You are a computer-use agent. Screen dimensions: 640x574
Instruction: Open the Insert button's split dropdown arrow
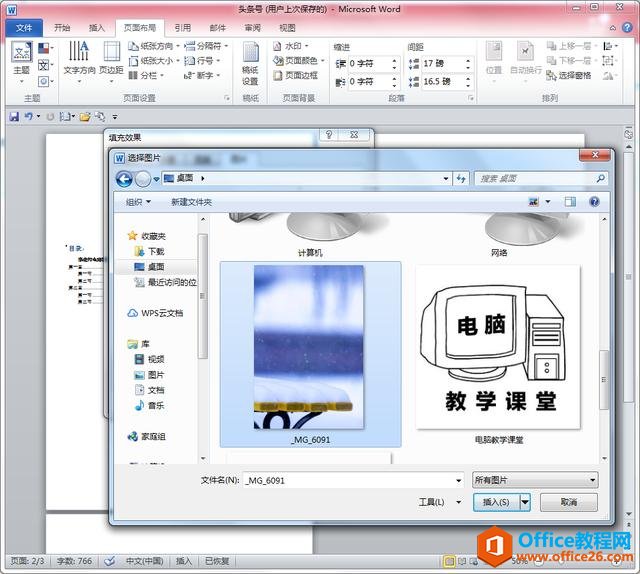pyautogui.click(x=525, y=503)
